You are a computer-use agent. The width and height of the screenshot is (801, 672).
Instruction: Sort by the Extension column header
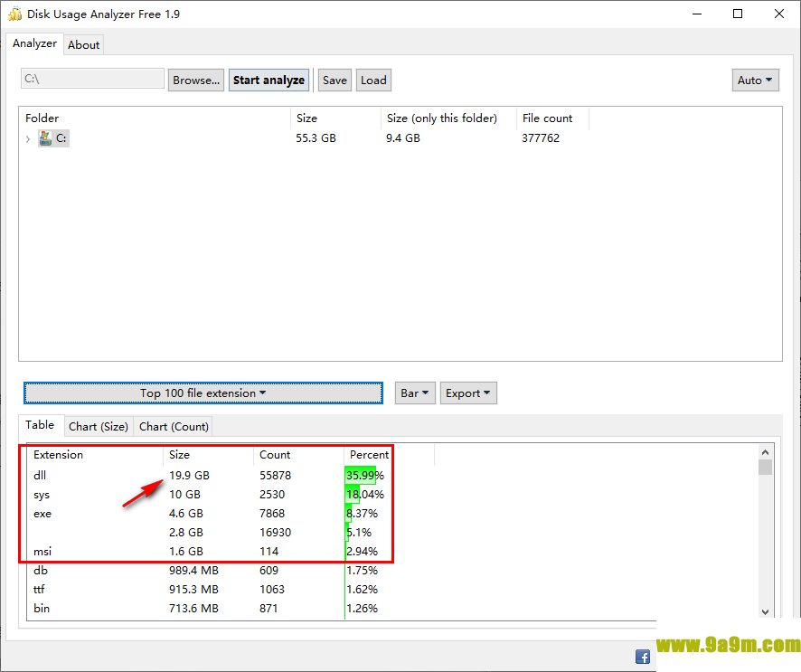click(96, 455)
